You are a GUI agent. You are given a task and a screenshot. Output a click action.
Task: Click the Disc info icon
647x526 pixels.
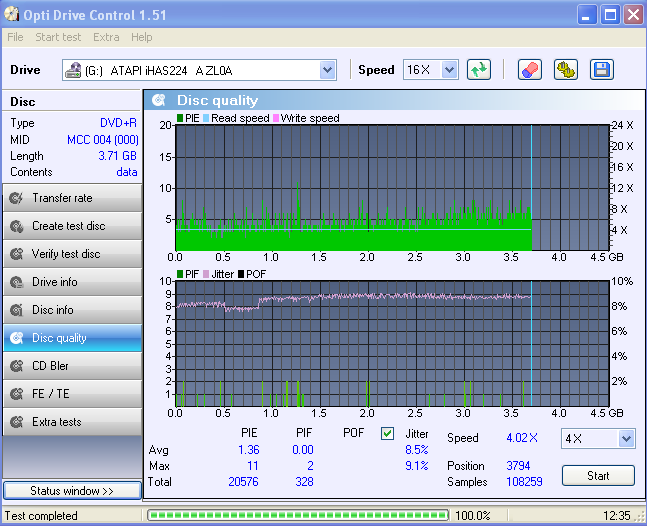(x=17, y=310)
